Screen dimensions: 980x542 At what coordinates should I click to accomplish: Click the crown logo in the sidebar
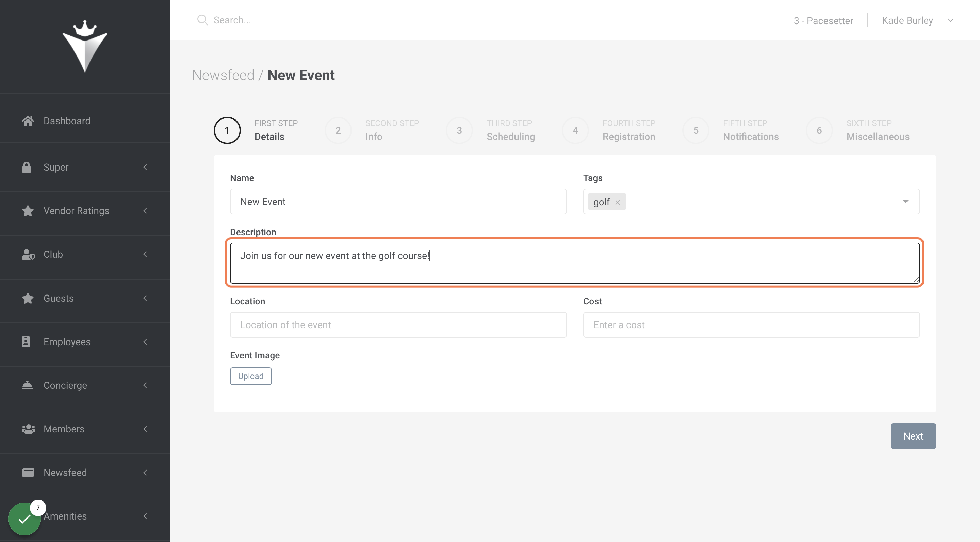(x=85, y=46)
